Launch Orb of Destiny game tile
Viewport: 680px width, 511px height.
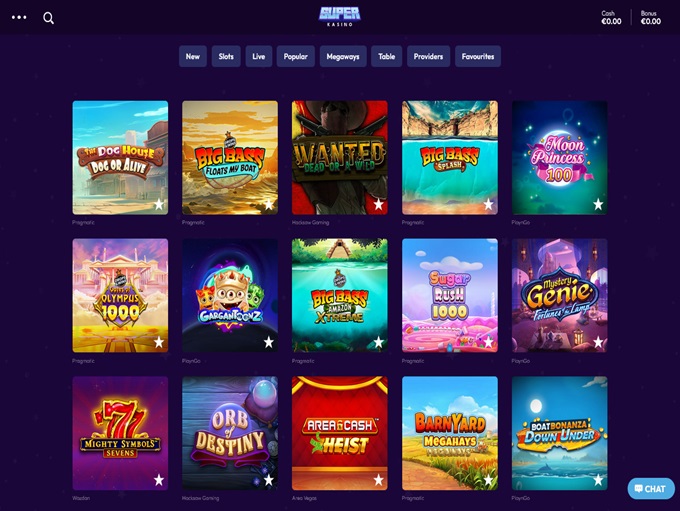(230, 433)
